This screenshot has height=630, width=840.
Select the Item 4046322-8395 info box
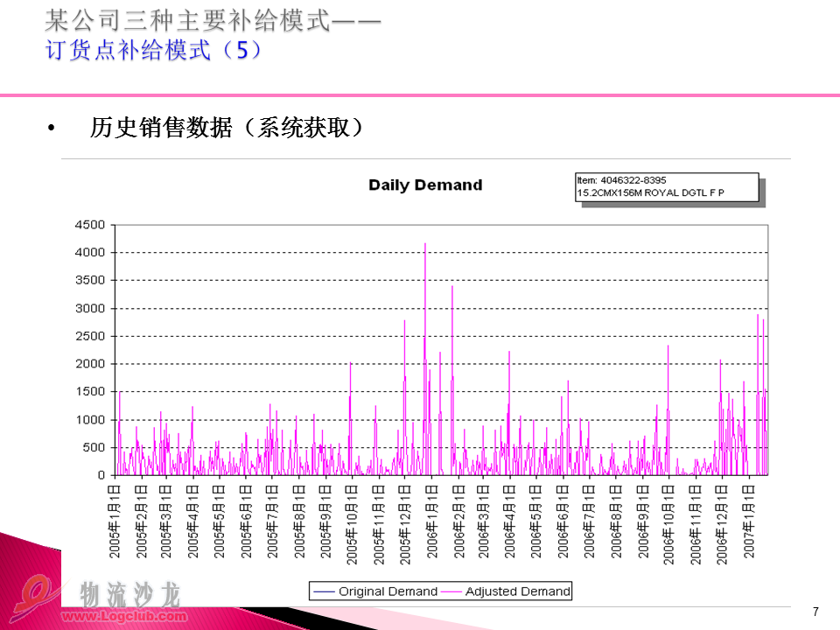[667, 187]
